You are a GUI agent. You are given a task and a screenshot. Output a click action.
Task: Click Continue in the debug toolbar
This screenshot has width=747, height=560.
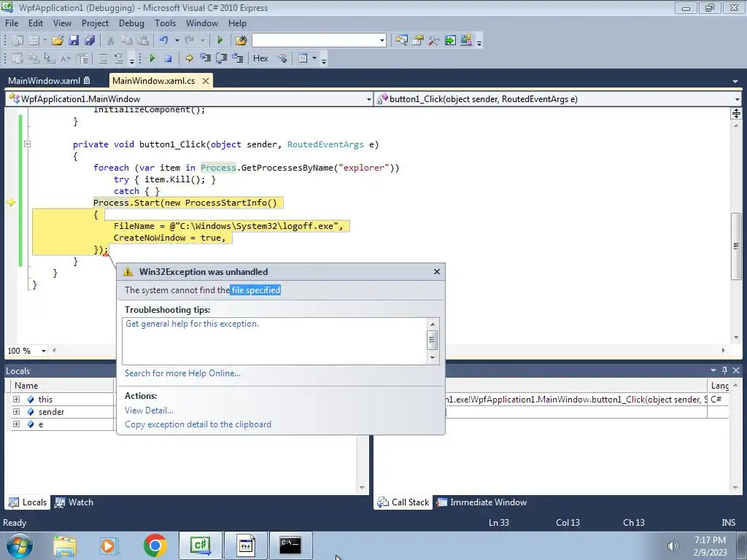(152, 58)
